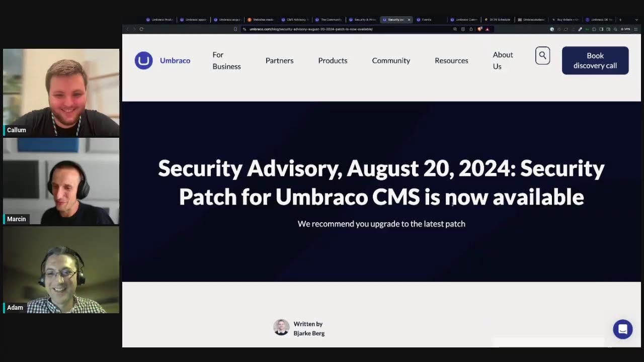Open the For Business menu
This screenshot has height=362, width=644.
point(226,60)
